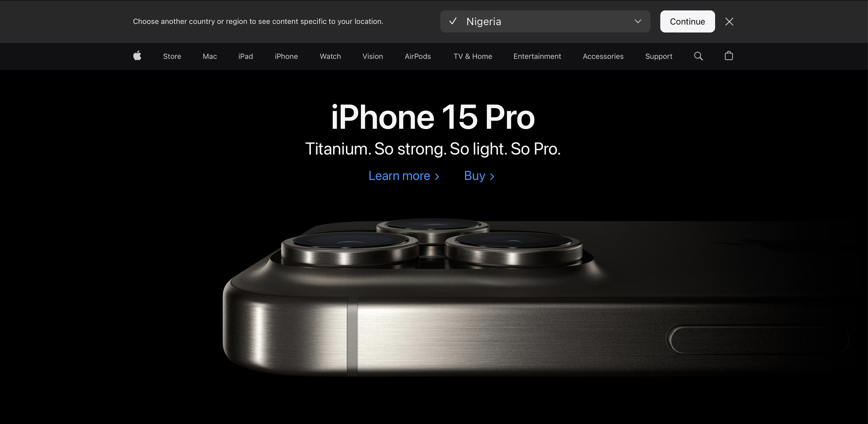The width and height of the screenshot is (868, 424).
Task: Go to iPad in navigation
Action: pos(245,56)
